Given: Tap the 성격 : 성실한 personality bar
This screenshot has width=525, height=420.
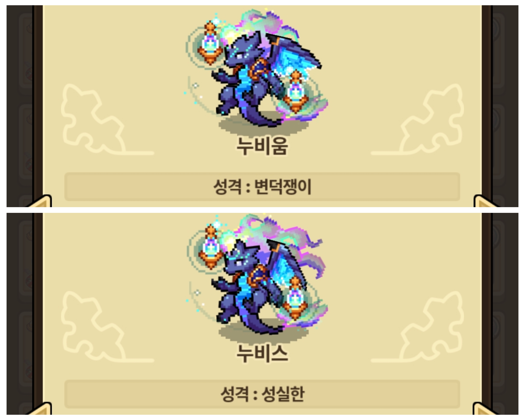Looking at the screenshot, I should (262, 394).
